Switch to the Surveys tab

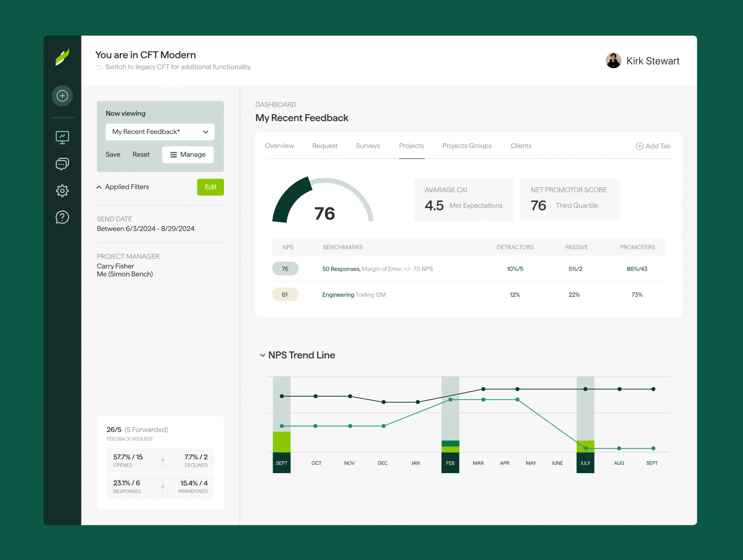tap(368, 145)
